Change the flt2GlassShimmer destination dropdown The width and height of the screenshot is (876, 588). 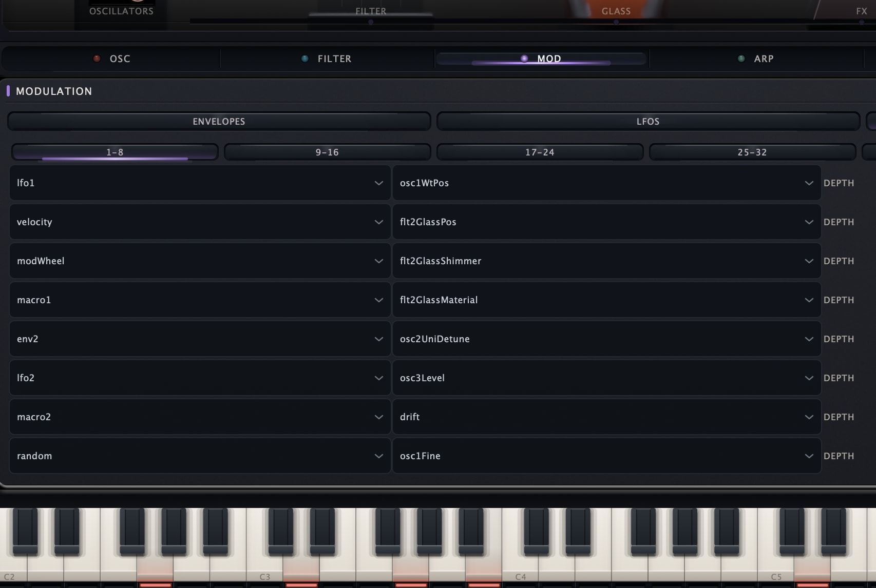pos(606,261)
